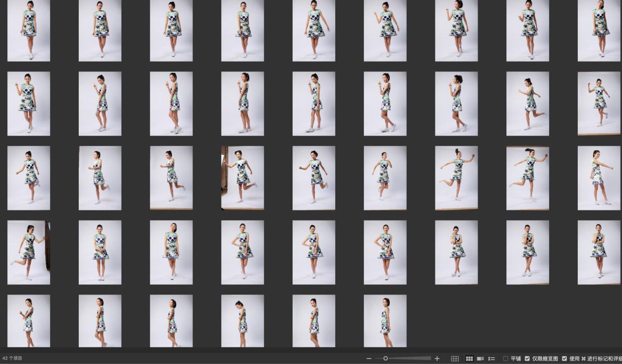The height and width of the screenshot is (364, 622).
Task: Select the last thumbnail in the fourth row
Action: tap(599, 252)
